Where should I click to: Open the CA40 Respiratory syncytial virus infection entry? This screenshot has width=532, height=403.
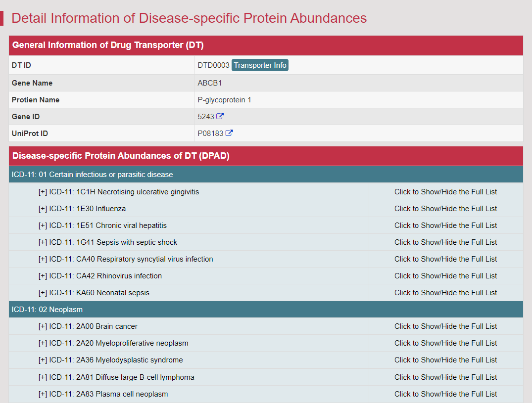click(126, 259)
